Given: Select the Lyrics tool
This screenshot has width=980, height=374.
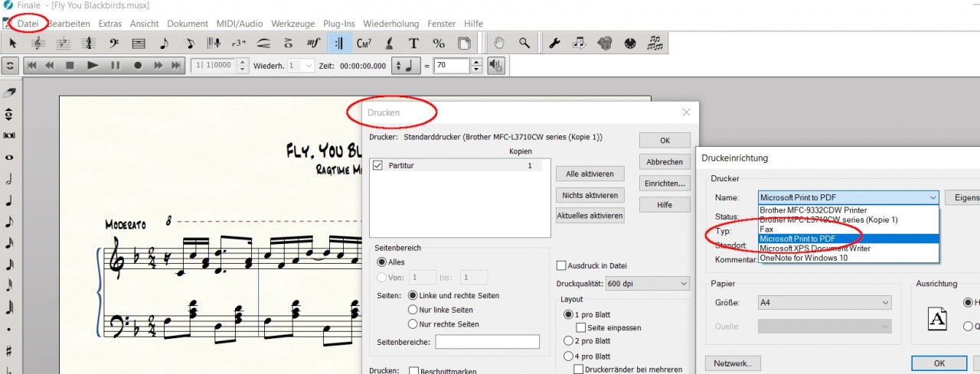Looking at the screenshot, I should point(389,43).
